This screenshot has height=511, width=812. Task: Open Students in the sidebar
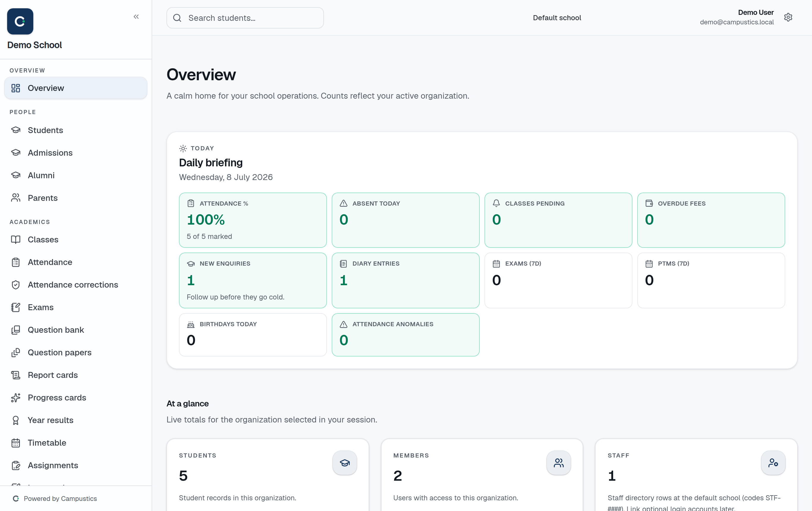[75, 130]
